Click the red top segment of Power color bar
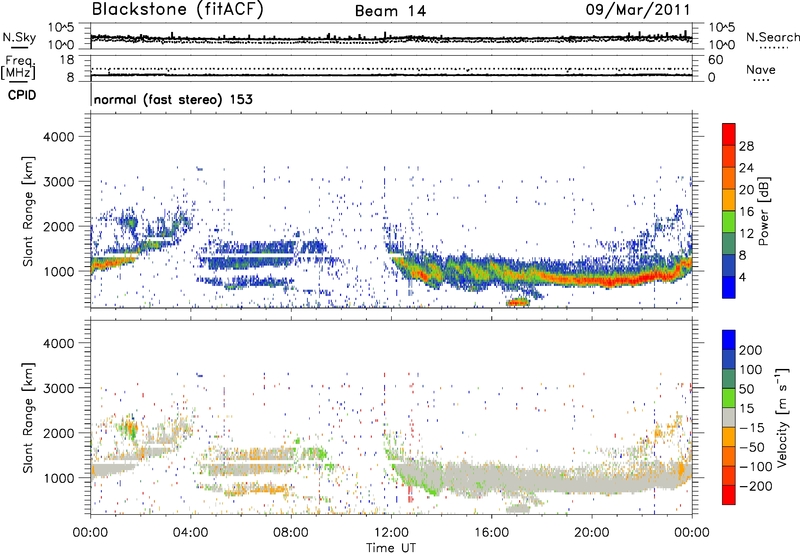This screenshot has width=800, height=554. point(729,135)
